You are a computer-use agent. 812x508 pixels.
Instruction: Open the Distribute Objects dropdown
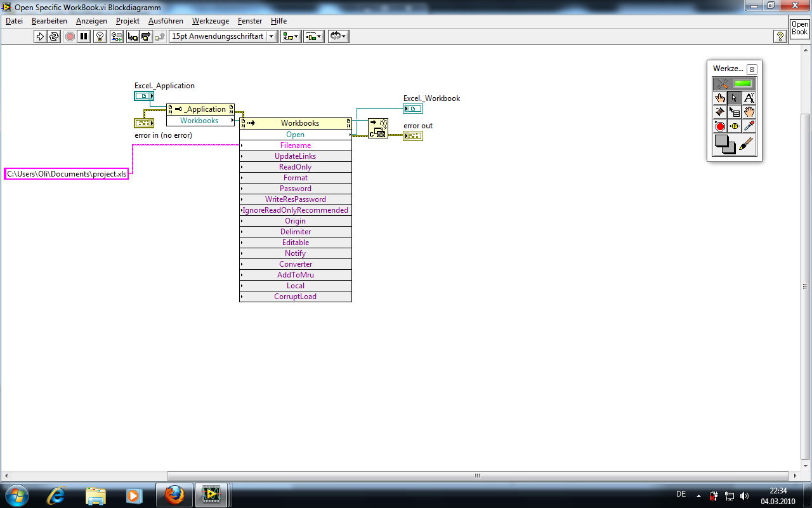click(314, 36)
